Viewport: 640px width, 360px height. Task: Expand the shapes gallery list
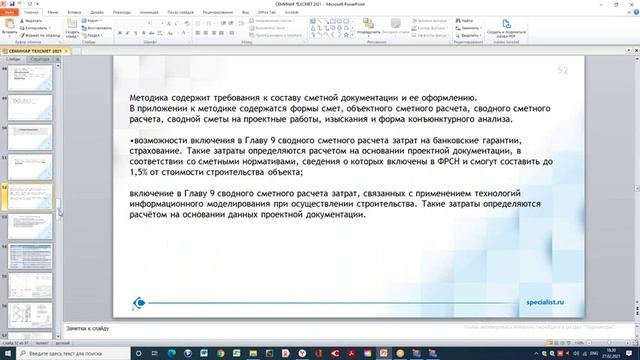tap(353, 36)
